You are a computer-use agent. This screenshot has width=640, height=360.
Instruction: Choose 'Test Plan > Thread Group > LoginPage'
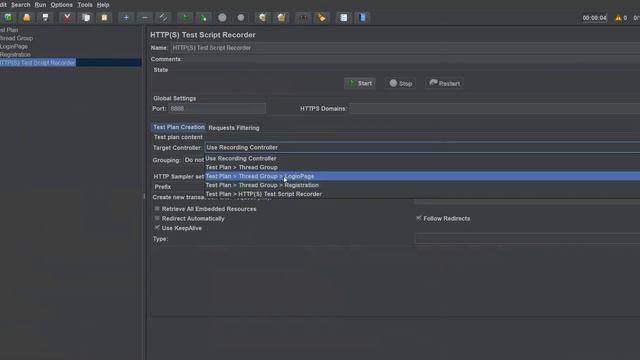pos(422,176)
